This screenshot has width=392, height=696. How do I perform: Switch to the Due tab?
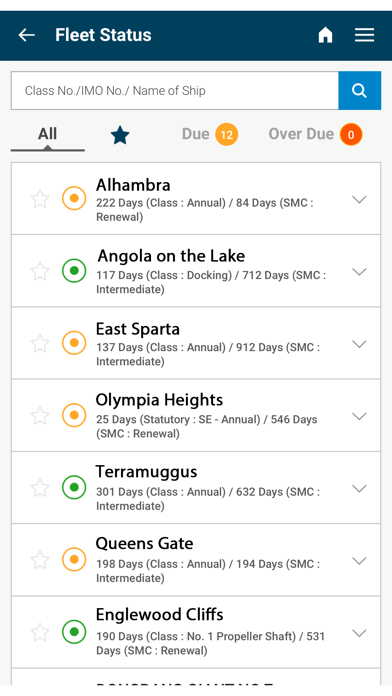point(195,134)
